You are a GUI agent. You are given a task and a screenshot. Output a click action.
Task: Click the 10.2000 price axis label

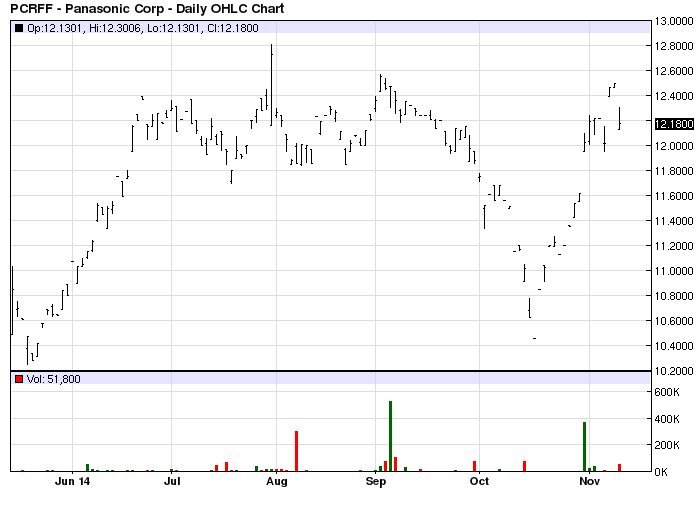674,371
